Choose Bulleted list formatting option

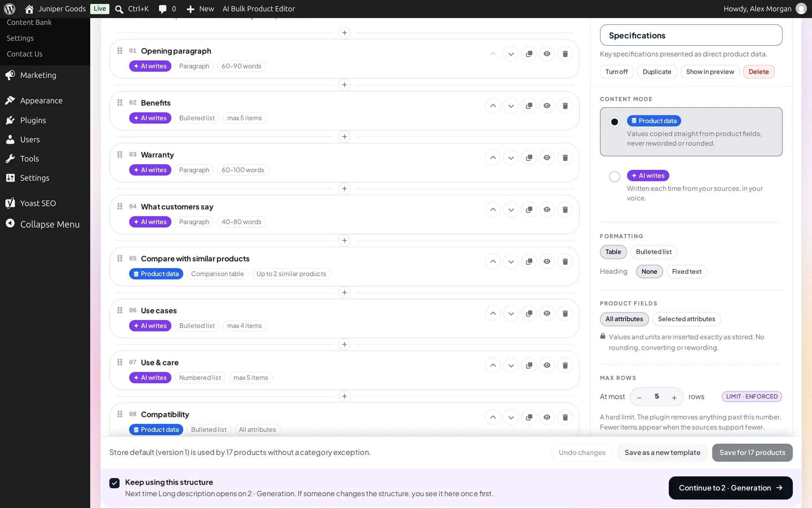[654, 252]
